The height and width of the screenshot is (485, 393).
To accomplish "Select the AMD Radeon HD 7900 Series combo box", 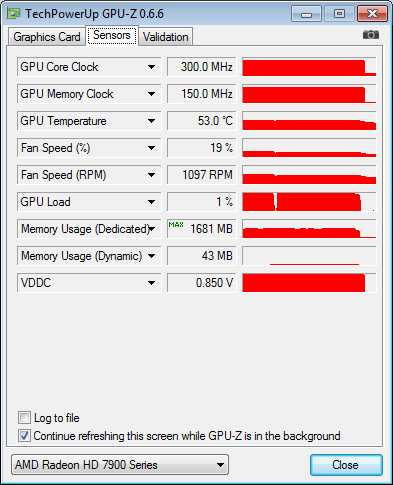I will tap(120, 465).
